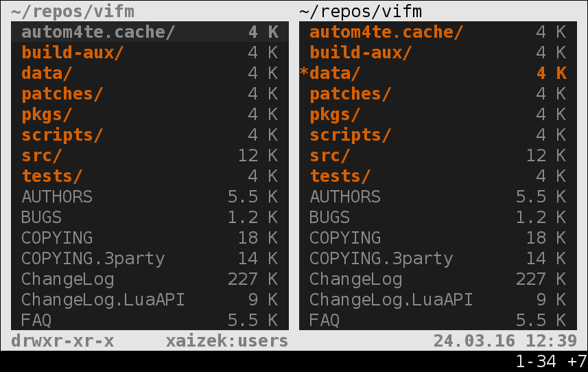Click the 18 K size of COPYING in left pane
This screenshot has height=372, width=588.
[258, 238]
